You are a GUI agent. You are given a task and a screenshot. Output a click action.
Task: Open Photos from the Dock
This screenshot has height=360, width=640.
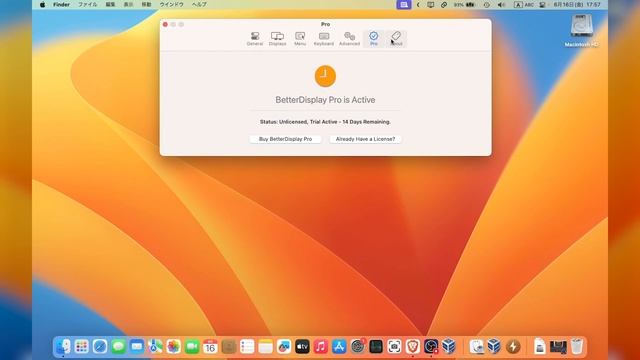click(173, 347)
